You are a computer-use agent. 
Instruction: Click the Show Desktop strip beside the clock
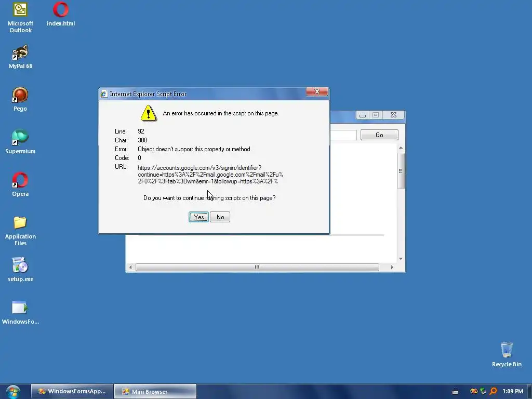point(529,391)
